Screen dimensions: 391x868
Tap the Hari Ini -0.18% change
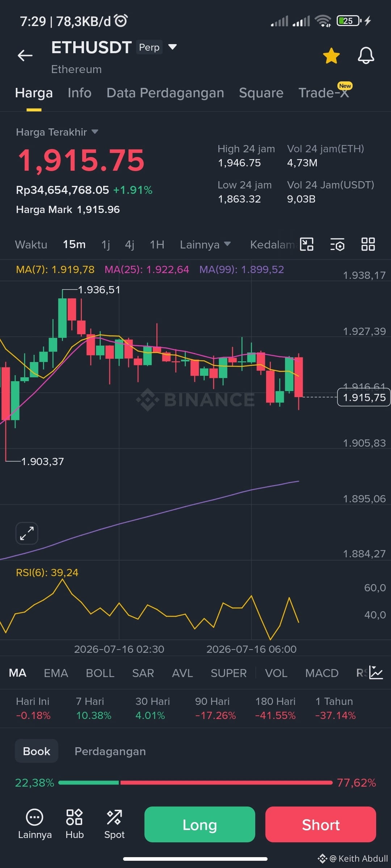(33, 708)
